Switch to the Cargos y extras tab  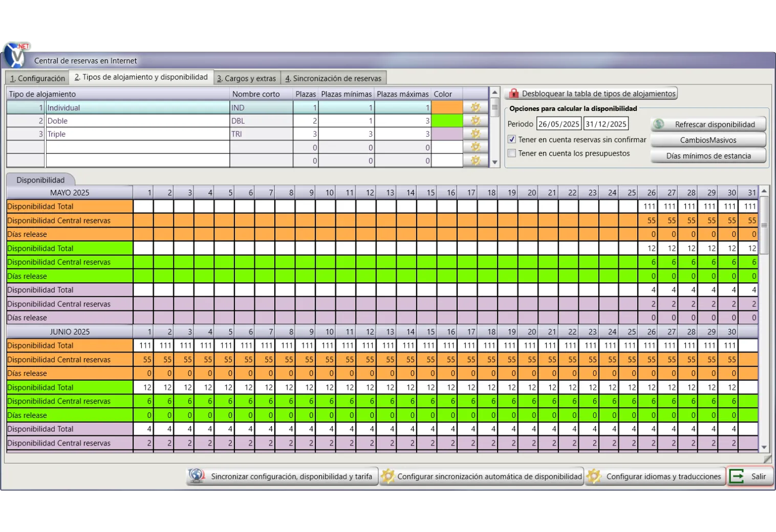(x=247, y=78)
